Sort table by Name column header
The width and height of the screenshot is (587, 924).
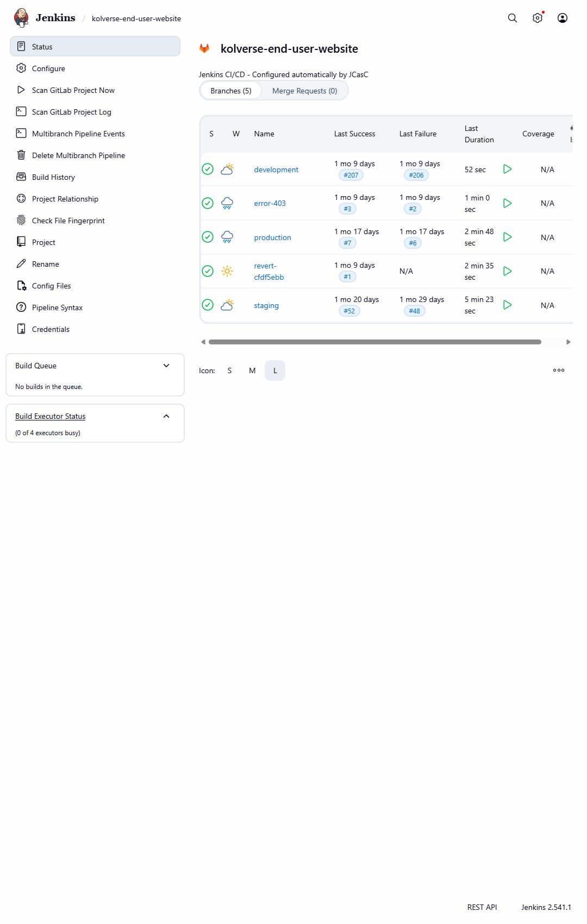pos(264,134)
